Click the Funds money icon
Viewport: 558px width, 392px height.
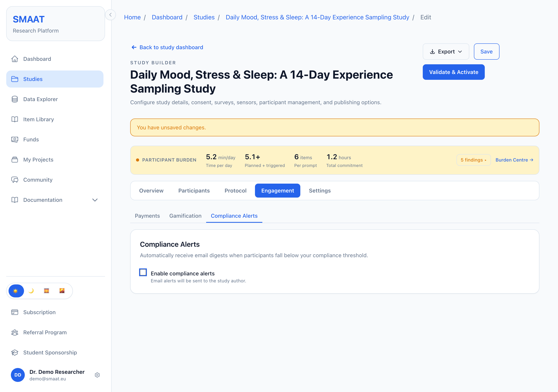pyautogui.click(x=15, y=139)
